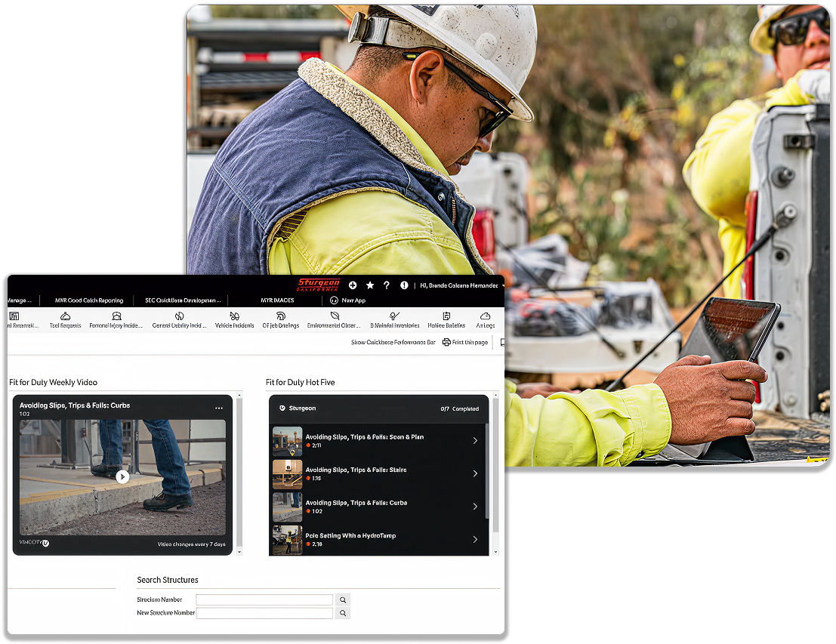Screen dimensions: 836x644
Task: Open Vehicle Incidents table
Action: (x=234, y=320)
